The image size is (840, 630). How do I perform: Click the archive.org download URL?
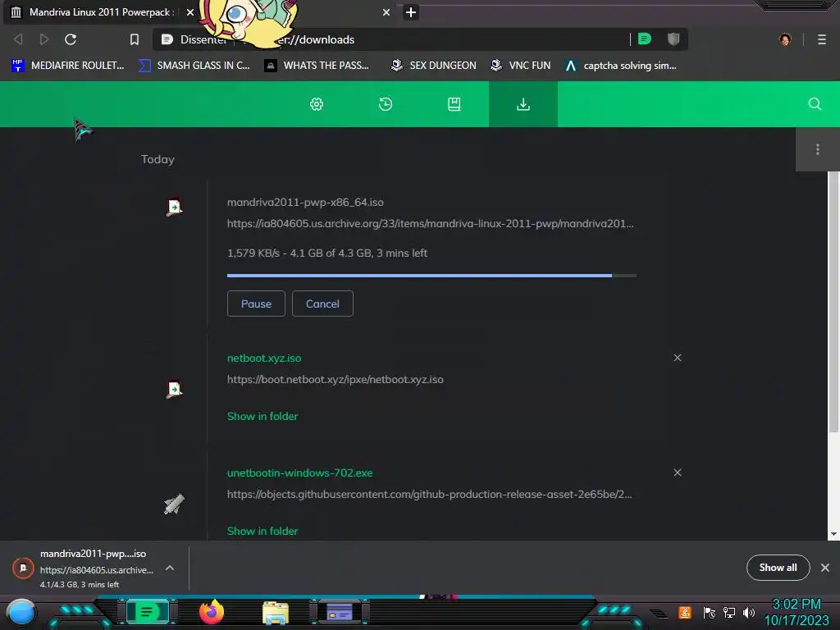coord(430,224)
